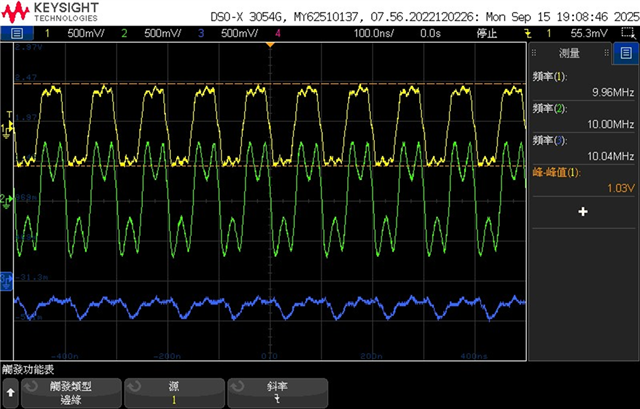The image size is (640, 409).
Task: Open the 觸發類型 邊緣 softkey
Action: [71, 393]
